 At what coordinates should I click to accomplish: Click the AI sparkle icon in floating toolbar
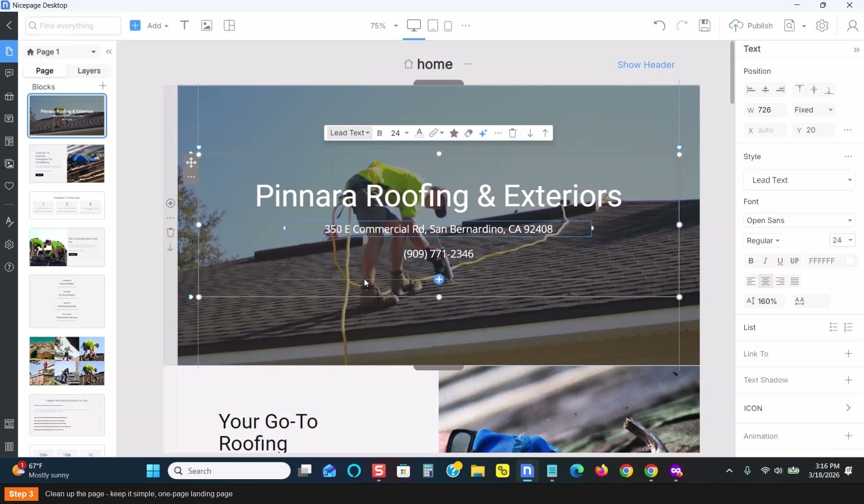click(x=483, y=133)
